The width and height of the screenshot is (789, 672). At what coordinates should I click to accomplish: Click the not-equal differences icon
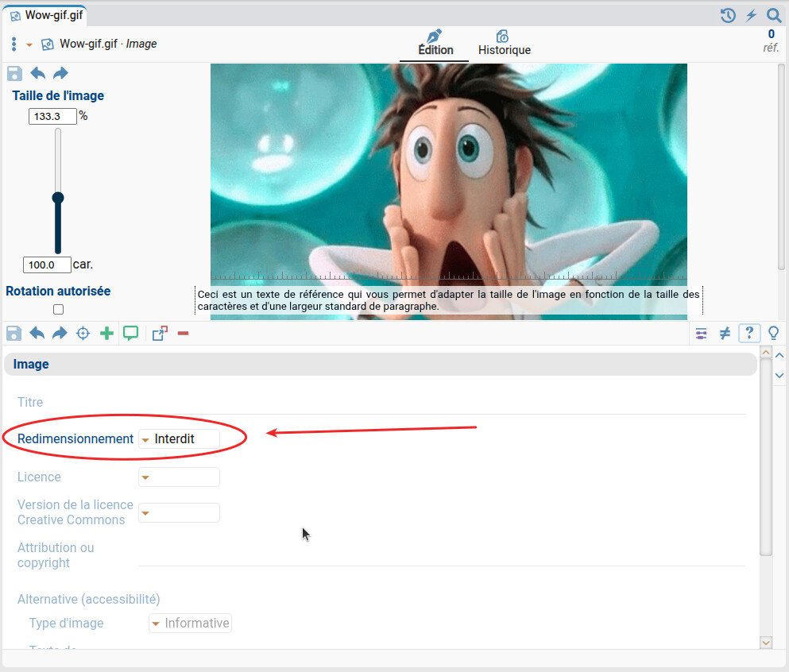click(725, 334)
